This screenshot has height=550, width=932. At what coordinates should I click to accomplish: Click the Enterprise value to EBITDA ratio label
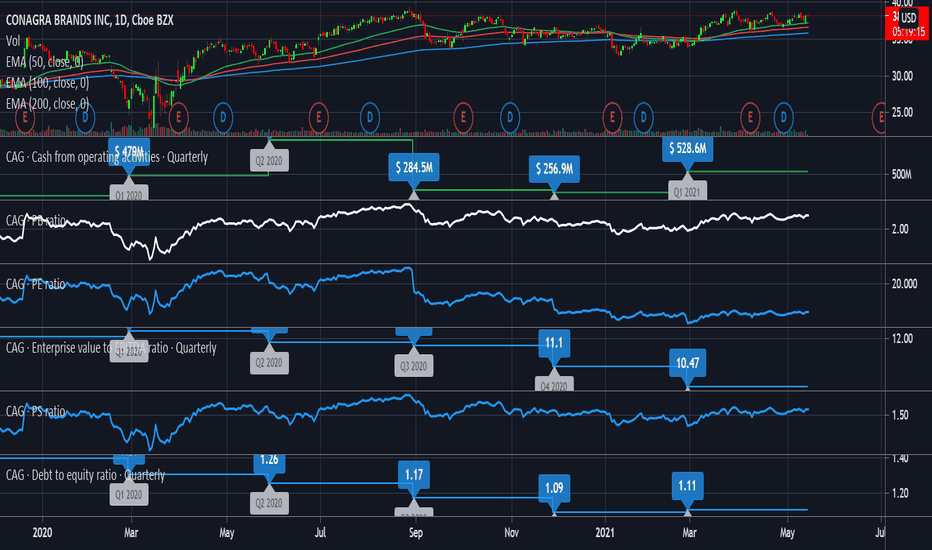click(111, 348)
